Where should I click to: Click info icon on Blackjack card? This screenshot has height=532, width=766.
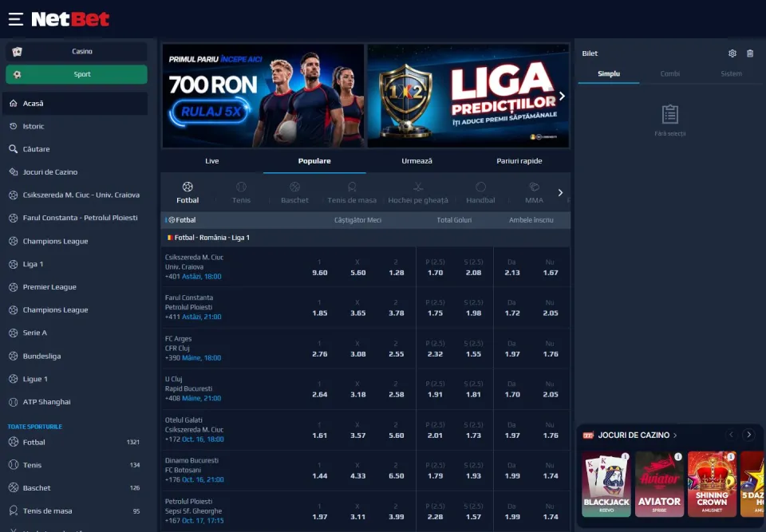tap(626, 457)
